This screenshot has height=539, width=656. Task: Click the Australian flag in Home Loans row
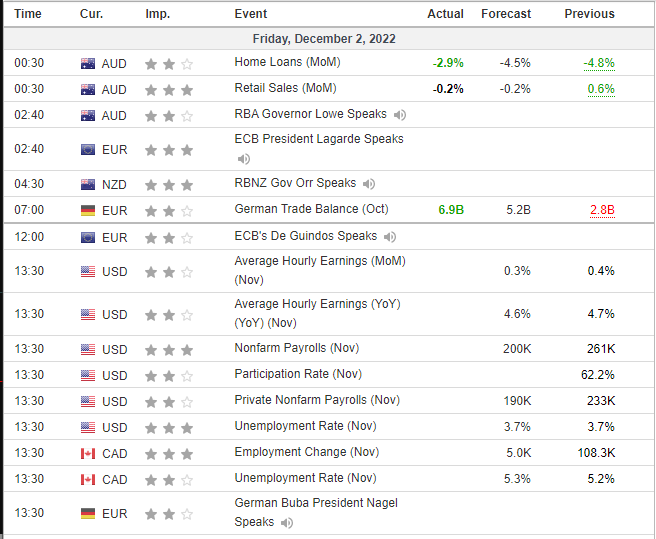(x=89, y=63)
